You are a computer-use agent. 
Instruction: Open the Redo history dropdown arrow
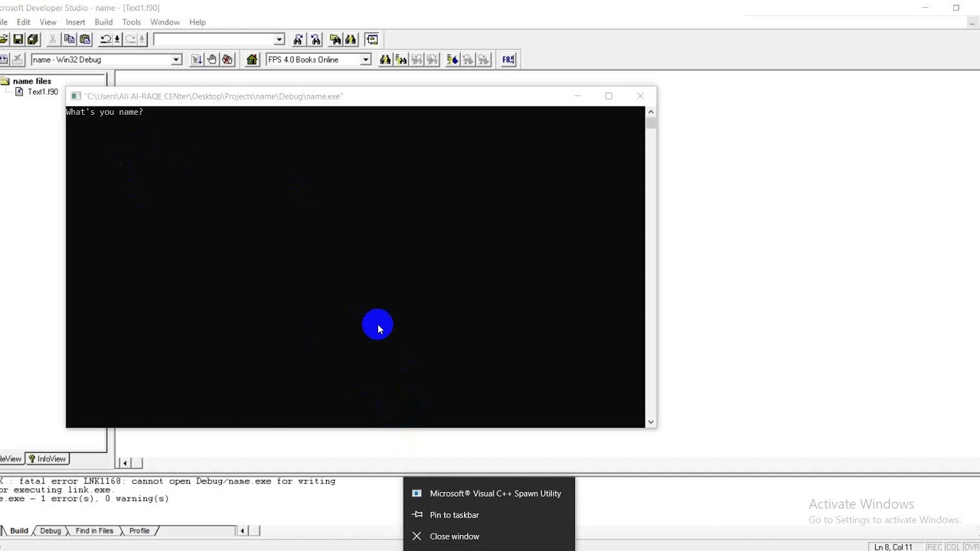(x=142, y=39)
